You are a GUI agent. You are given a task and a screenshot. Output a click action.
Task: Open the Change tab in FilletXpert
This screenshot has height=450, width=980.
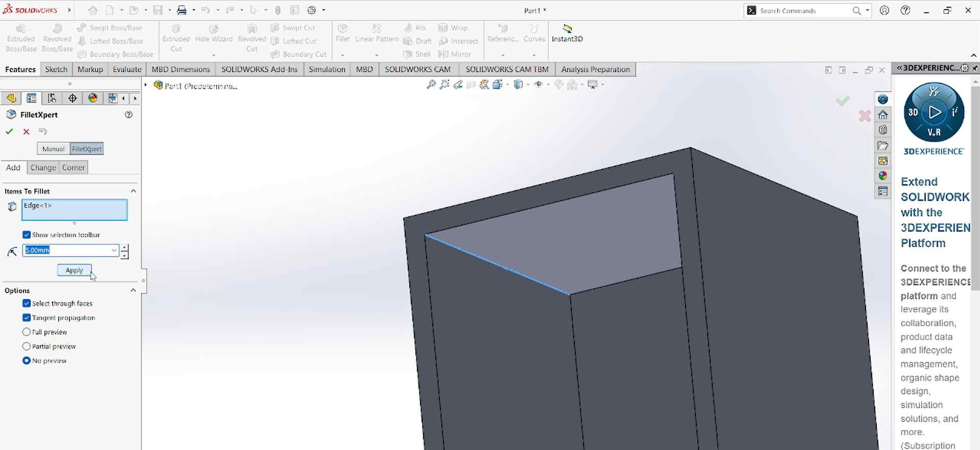click(x=43, y=168)
